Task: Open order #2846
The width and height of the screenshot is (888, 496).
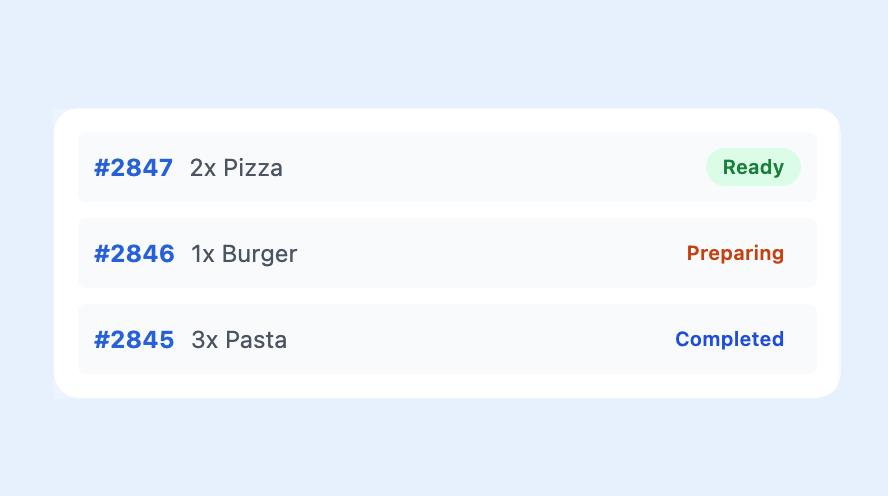Action: click(134, 254)
